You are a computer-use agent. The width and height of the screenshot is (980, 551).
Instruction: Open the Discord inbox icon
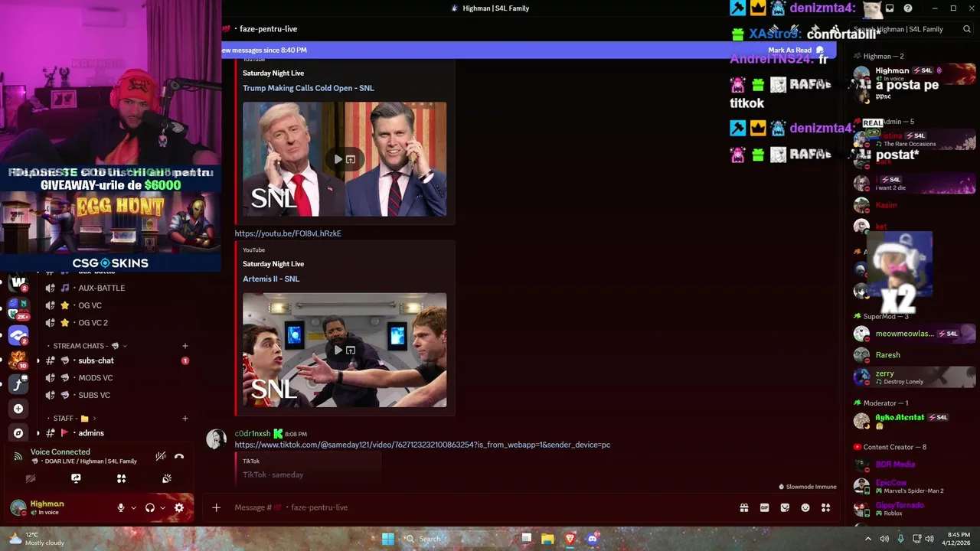[x=890, y=8]
